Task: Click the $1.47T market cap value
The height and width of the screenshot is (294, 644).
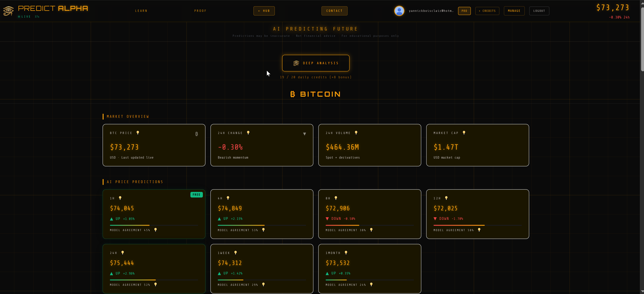Action: tap(446, 147)
